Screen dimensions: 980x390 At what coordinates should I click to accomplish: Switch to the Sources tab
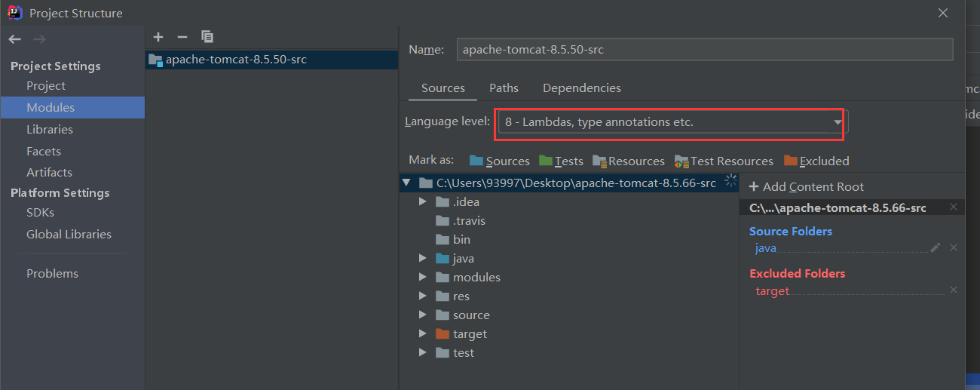point(443,88)
